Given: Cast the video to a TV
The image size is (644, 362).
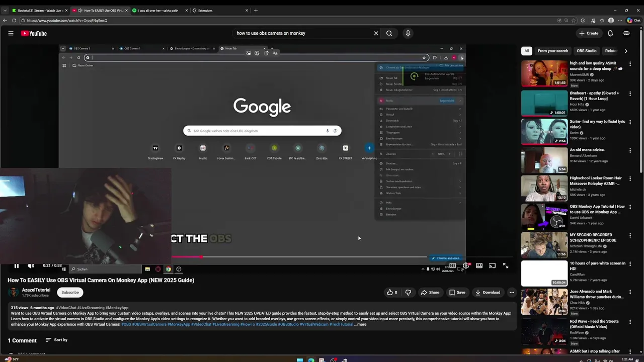Looking at the screenshot, I should coord(493,266).
